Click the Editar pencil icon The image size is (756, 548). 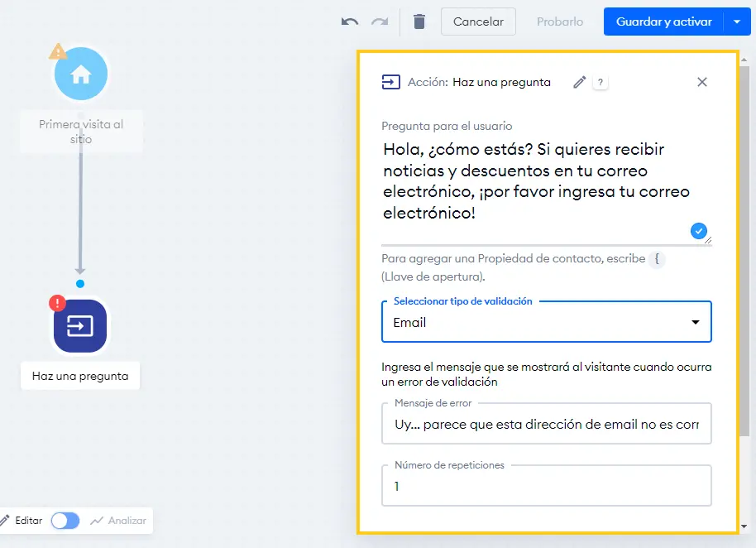pos(5,520)
